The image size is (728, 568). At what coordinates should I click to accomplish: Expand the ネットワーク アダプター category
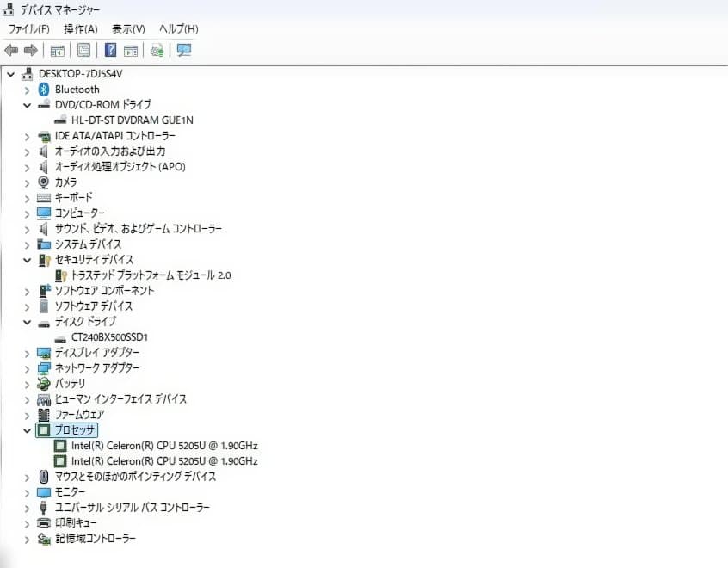(x=27, y=368)
